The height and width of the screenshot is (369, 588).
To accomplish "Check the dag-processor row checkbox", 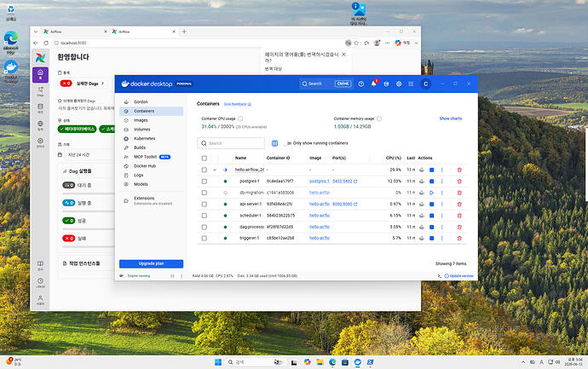I will click(x=204, y=227).
